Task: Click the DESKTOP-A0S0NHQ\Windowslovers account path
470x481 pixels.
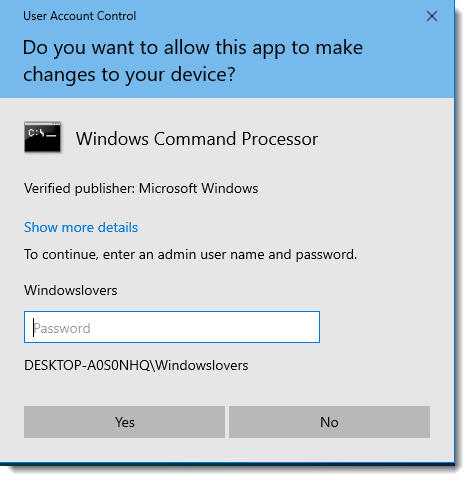Action: [x=136, y=365]
